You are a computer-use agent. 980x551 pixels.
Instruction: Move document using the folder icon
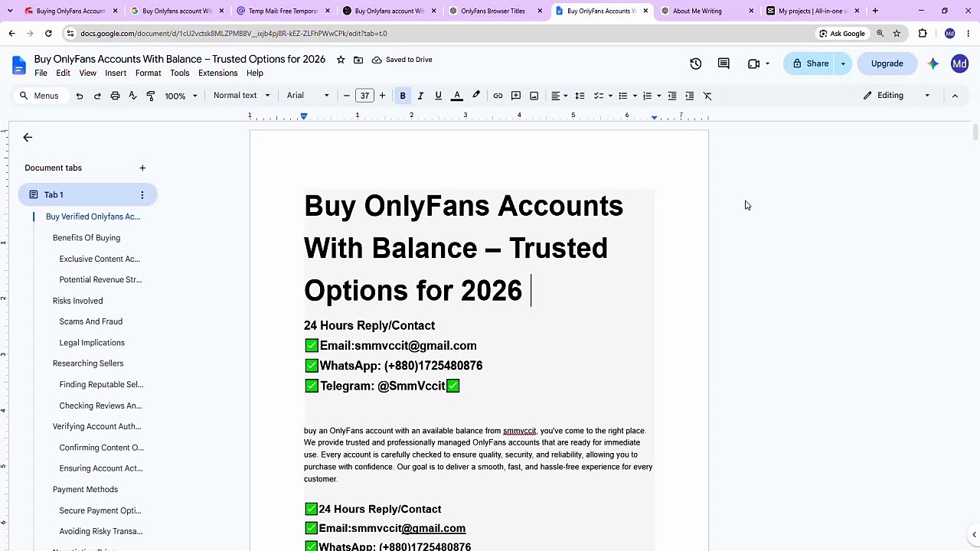pos(358,60)
